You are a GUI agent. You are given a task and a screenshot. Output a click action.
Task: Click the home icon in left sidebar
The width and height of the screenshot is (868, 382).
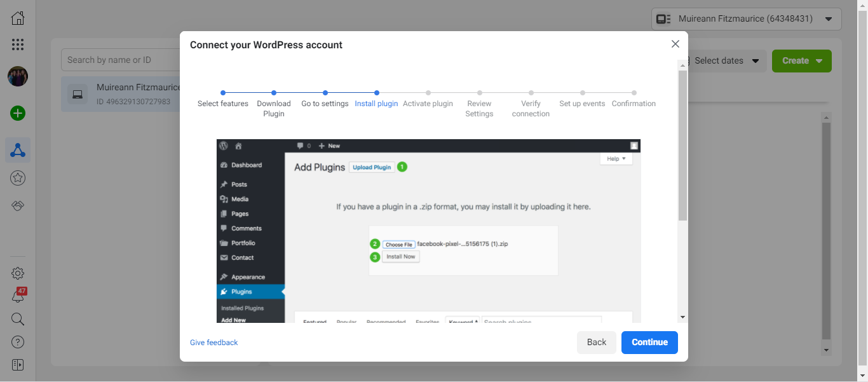pyautogui.click(x=18, y=18)
